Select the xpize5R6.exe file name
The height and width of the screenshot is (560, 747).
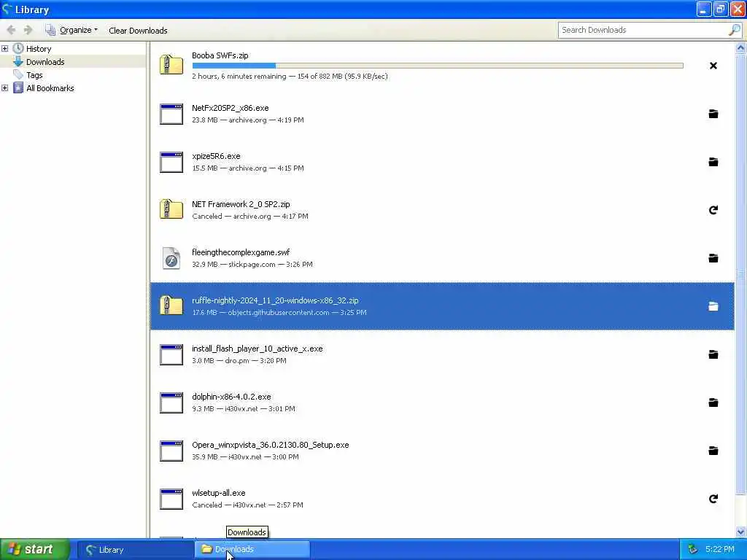tap(216, 156)
